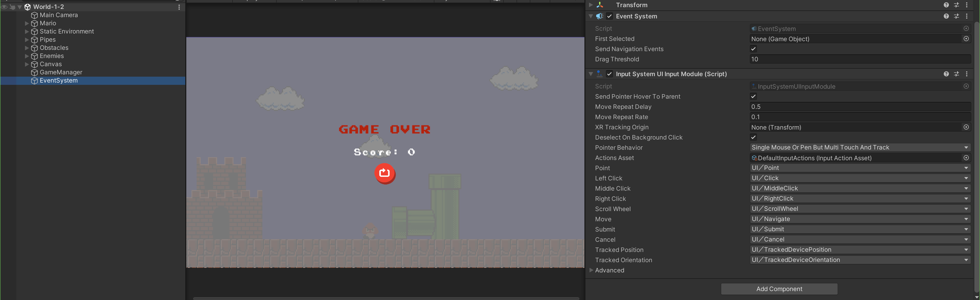
Task: Click the red restart button in game view
Action: click(x=385, y=174)
